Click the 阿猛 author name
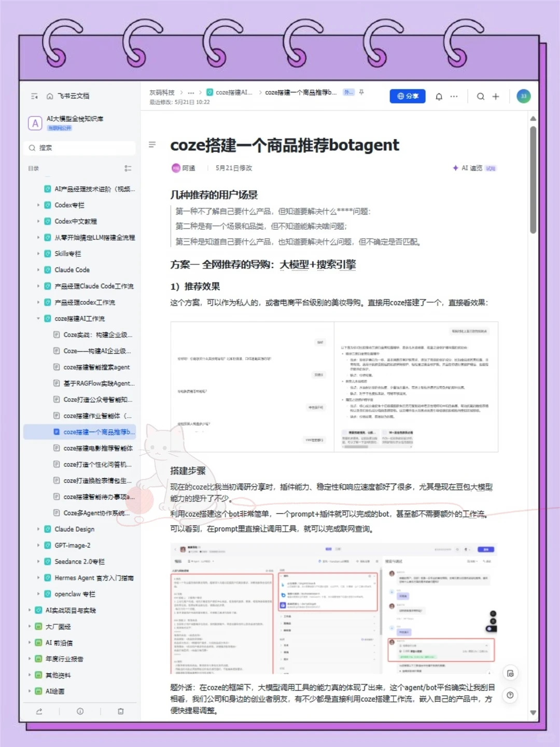 [189, 168]
